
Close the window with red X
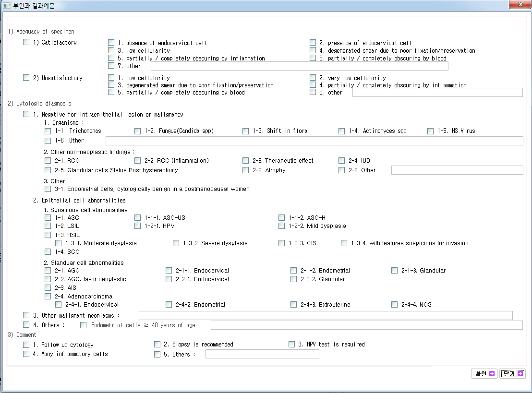point(519,4)
